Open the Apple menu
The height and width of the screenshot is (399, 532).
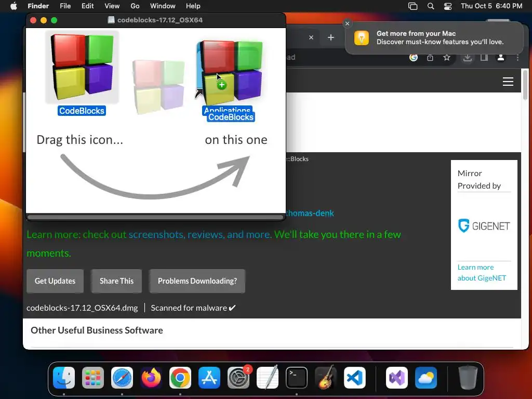14,6
